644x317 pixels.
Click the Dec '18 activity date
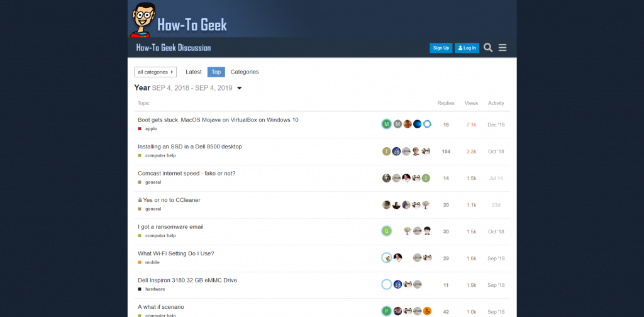[496, 125]
